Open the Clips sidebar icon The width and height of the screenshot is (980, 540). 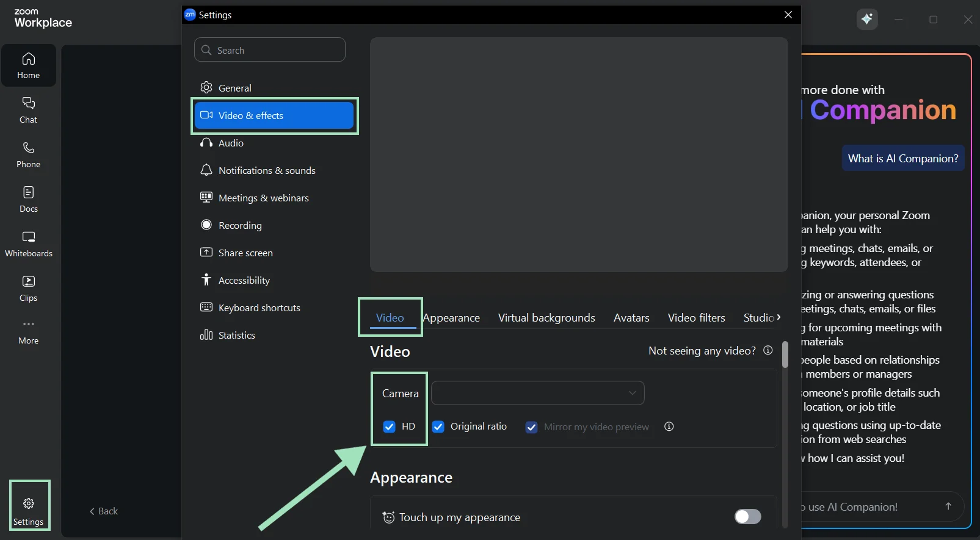(x=29, y=288)
